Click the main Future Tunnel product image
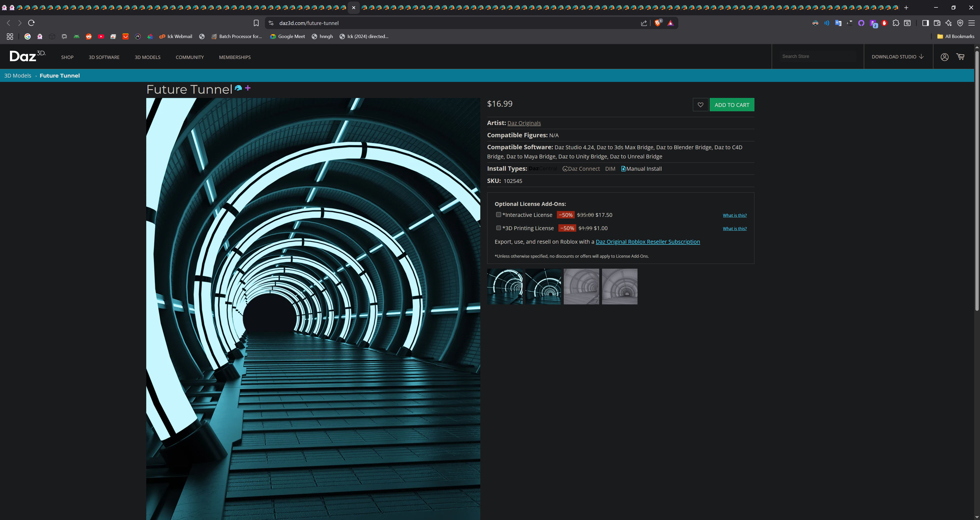The height and width of the screenshot is (520, 980). pyautogui.click(x=313, y=309)
